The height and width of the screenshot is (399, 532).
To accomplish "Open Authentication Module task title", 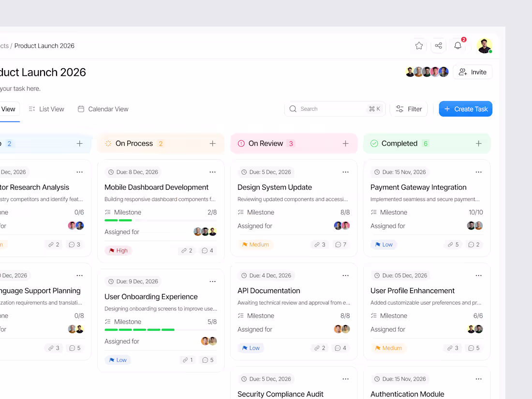I will [407, 394].
